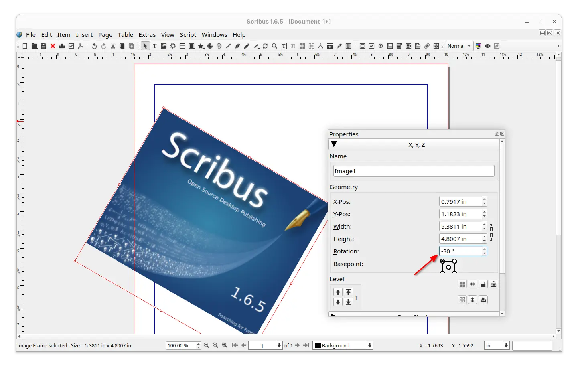Image resolution: width=588 pixels, height=371 pixels.
Task: Click the Save as PDF icon
Action: (81, 46)
